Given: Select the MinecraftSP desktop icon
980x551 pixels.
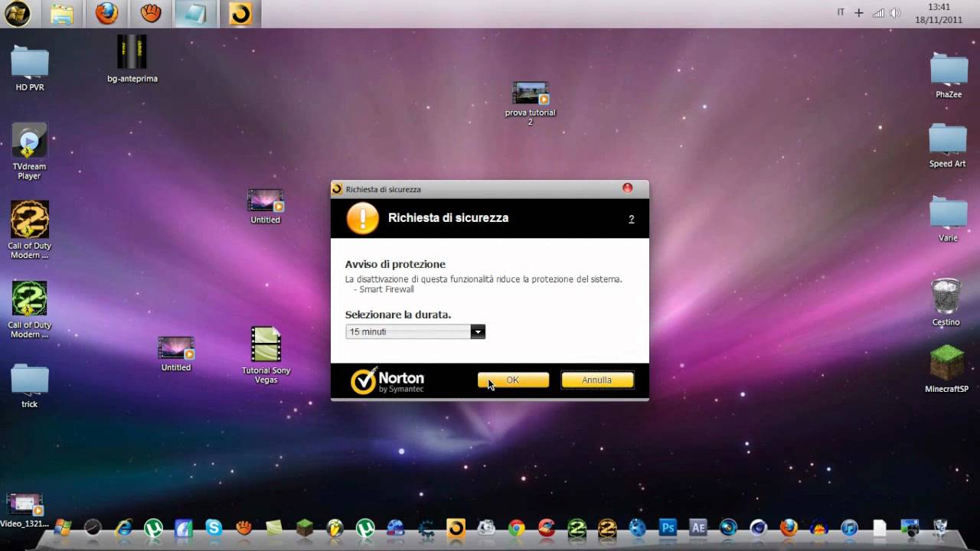Looking at the screenshot, I should [946, 369].
